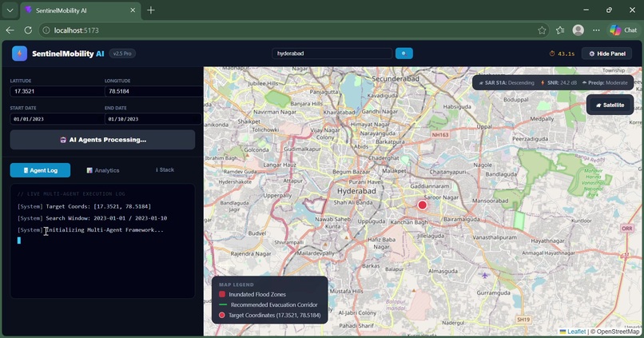644x338 pixels.
Task: Click the ORR road shield on map
Action: click(x=627, y=229)
